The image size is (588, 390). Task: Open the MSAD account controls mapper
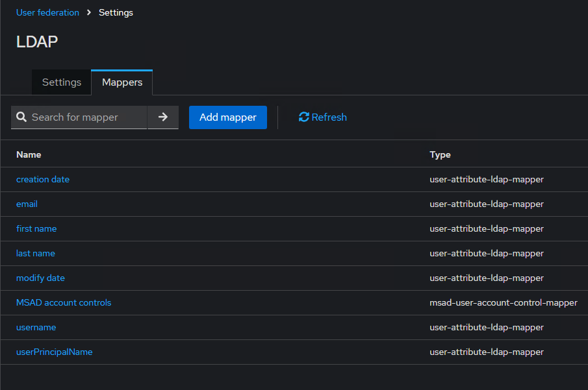(x=64, y=302)
